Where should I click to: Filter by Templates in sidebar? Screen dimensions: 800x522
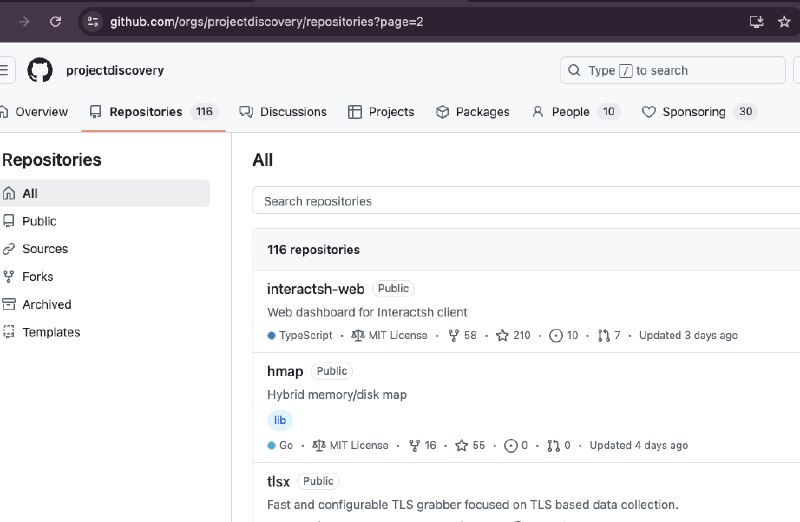tap(42, 332)
